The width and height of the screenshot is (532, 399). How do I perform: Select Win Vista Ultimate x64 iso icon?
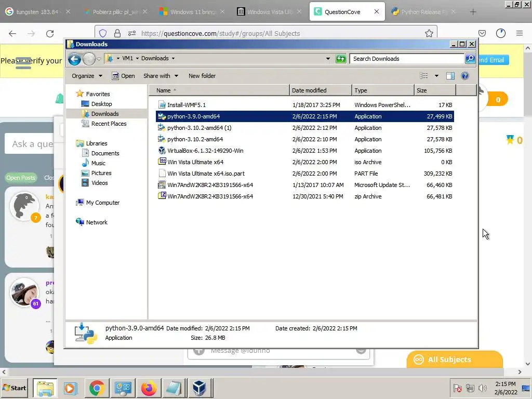click(162, 162)
